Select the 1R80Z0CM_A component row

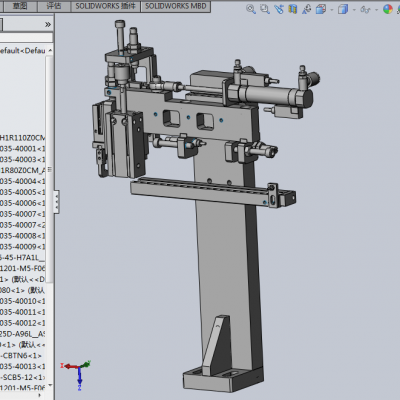click(x=23, y=170)
